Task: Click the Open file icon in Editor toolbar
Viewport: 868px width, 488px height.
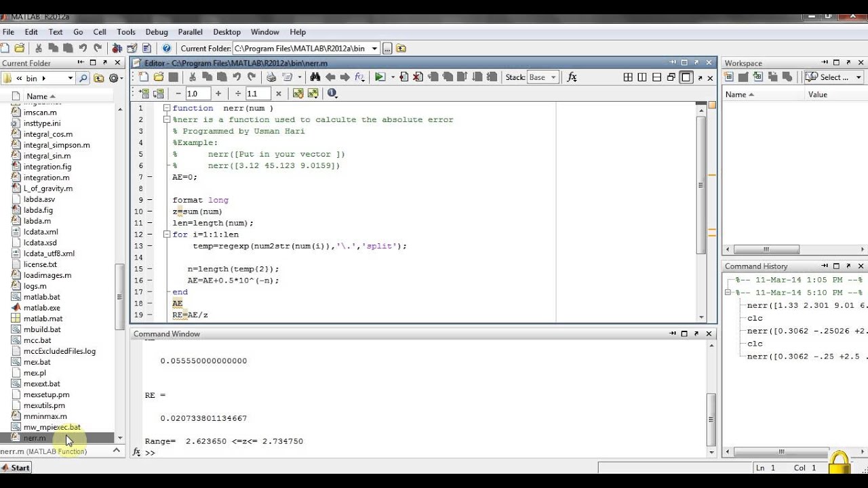Action: [x=159, y=77]
